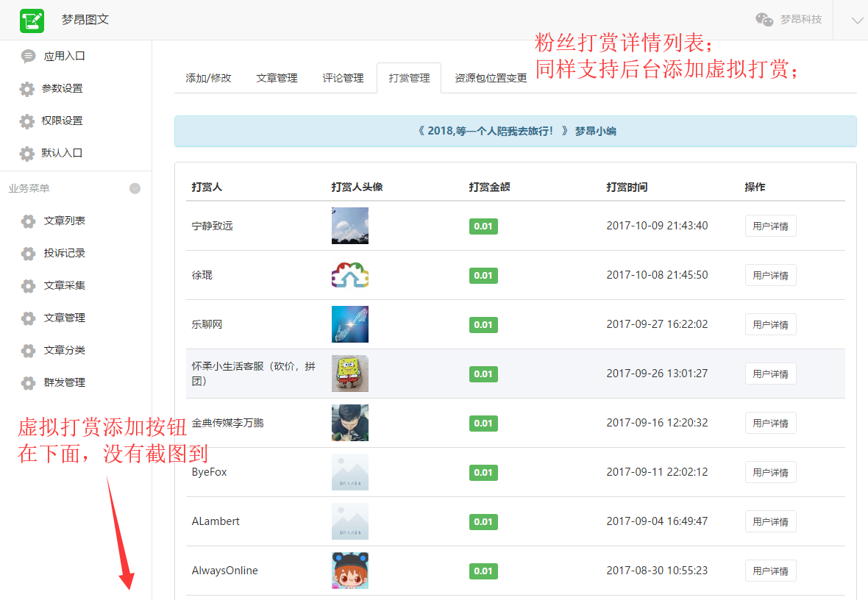Click the 打赏时间 column header

point(627,187)
